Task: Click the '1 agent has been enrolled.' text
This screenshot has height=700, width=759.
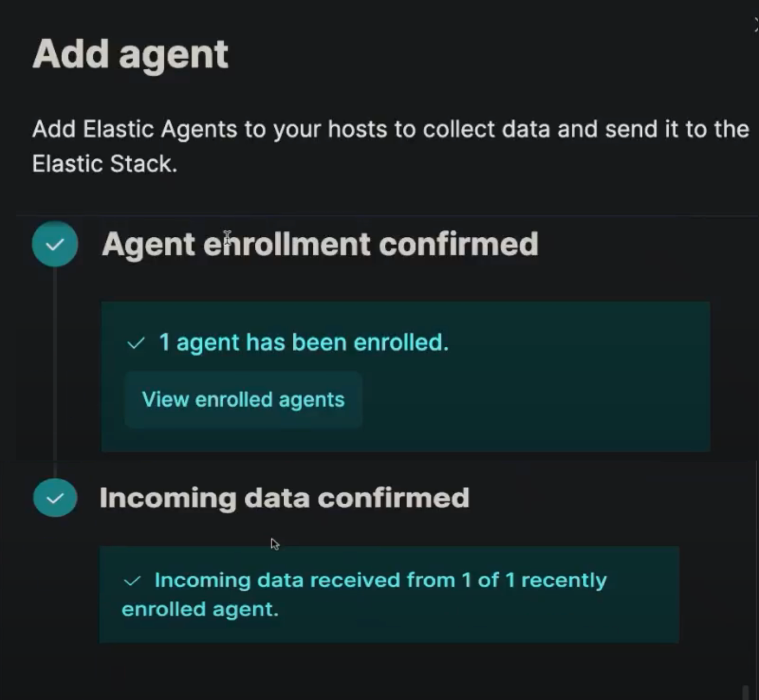Action: [304, 342]
